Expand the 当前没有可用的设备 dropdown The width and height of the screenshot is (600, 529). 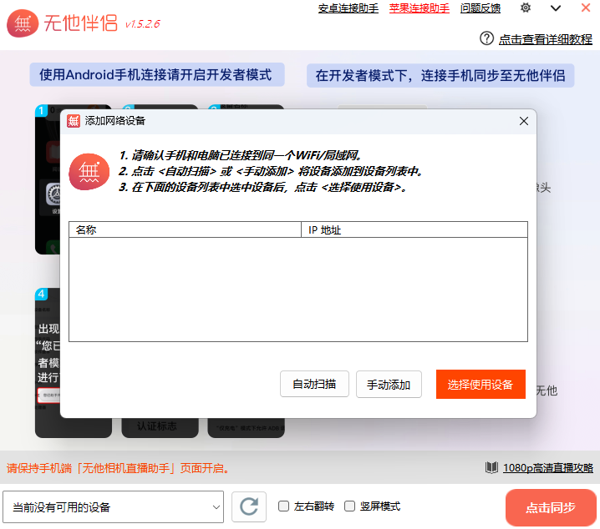(113, 507)
